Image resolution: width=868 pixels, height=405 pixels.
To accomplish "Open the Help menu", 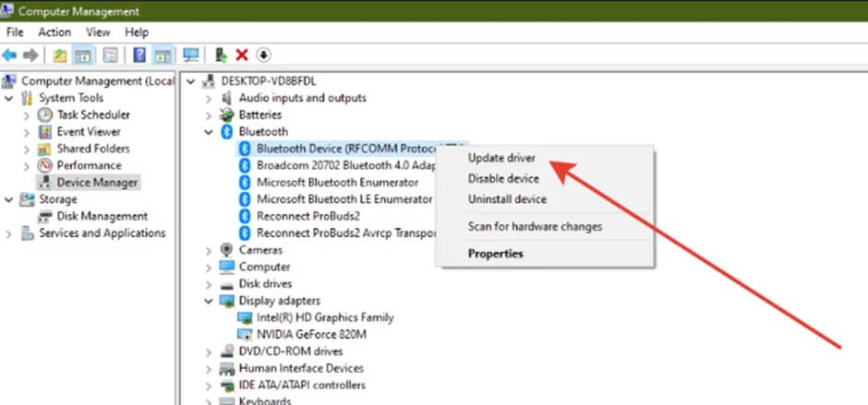I will point(137,32).
